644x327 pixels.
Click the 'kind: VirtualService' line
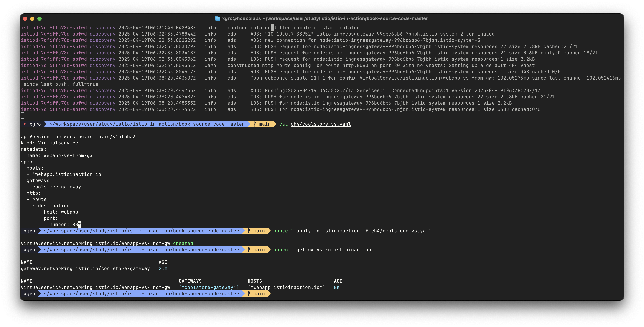tap(50, 143)
